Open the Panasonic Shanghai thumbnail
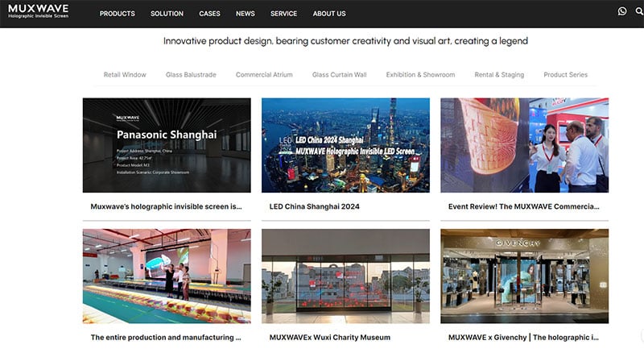644x349 pixels. pyautogui.click(x=167, y=145)
